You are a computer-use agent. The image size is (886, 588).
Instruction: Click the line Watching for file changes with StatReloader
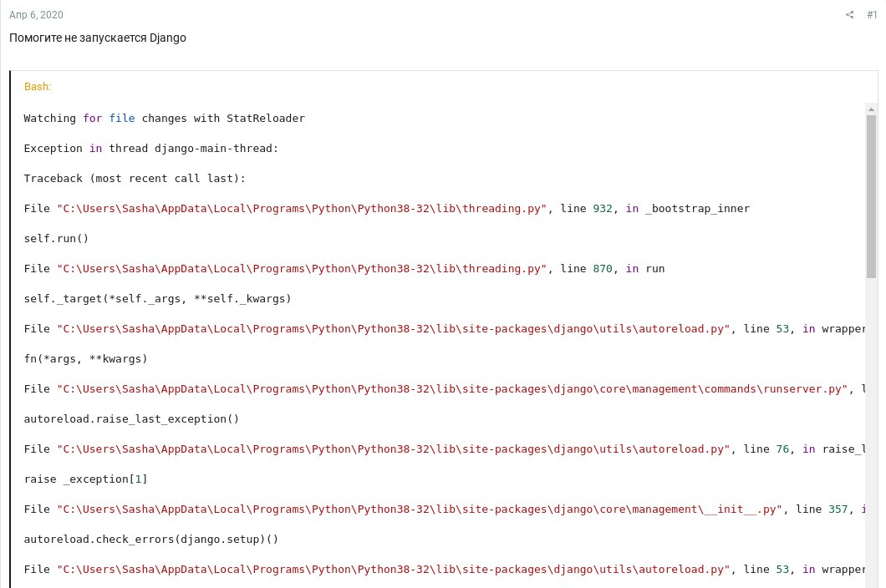[165, 118]
